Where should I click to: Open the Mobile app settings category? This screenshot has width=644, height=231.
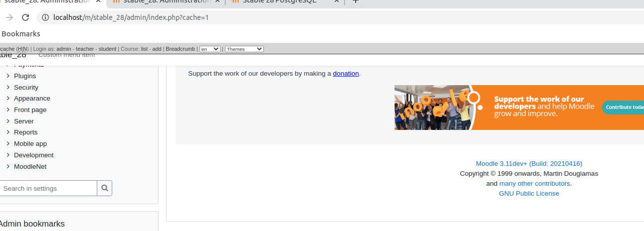pyautogui.click(x=30, y=144)
